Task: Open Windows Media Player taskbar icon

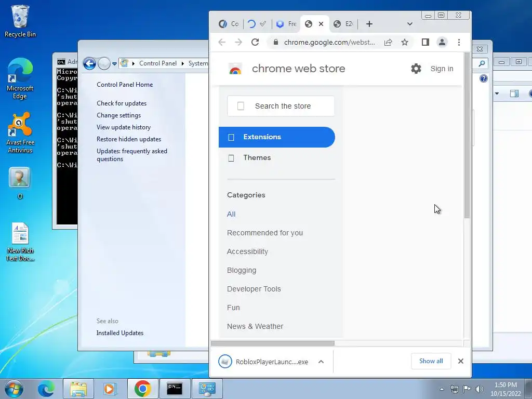Action: [110, 389]
